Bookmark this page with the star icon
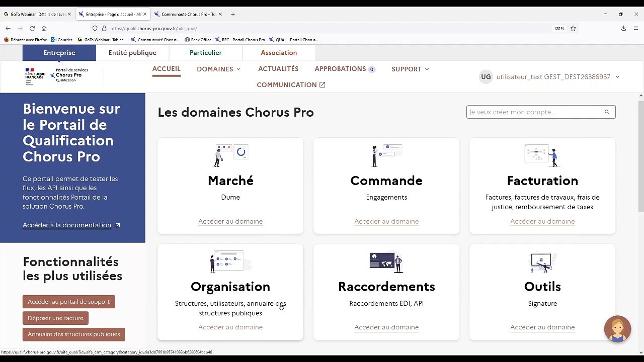The height and width of the screenshot is (362, 644). click(x=573, y=29)
